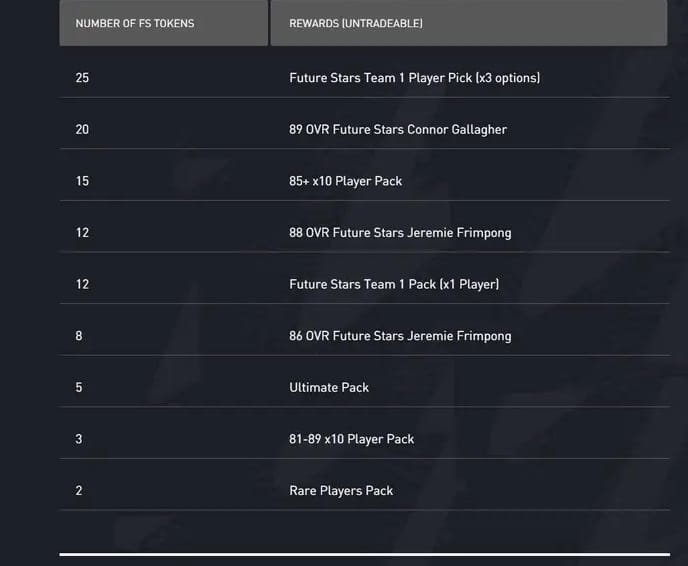The image size is (688, 566).
Task: Click token count beside 88 OVR Frimpong
Action: coord(82,233)
